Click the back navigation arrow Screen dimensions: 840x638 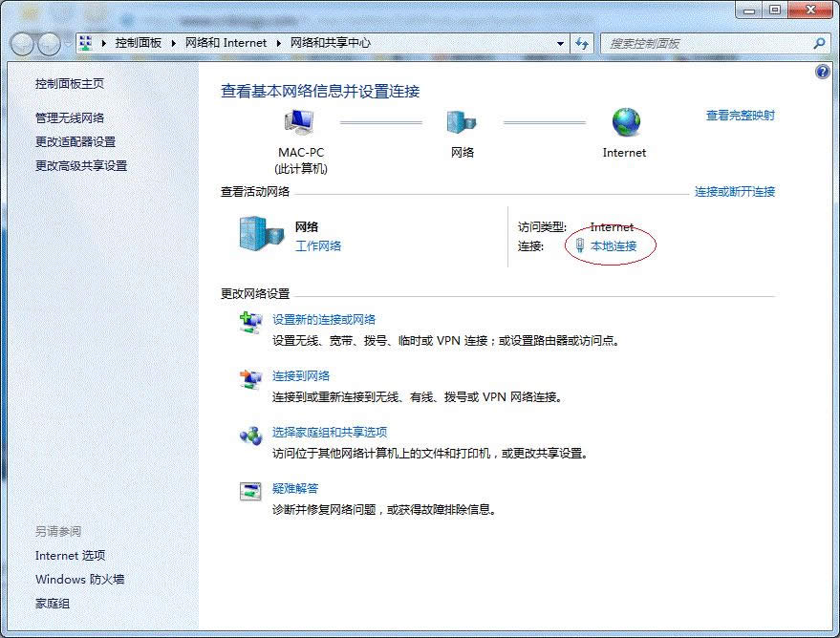pos(22,43)
